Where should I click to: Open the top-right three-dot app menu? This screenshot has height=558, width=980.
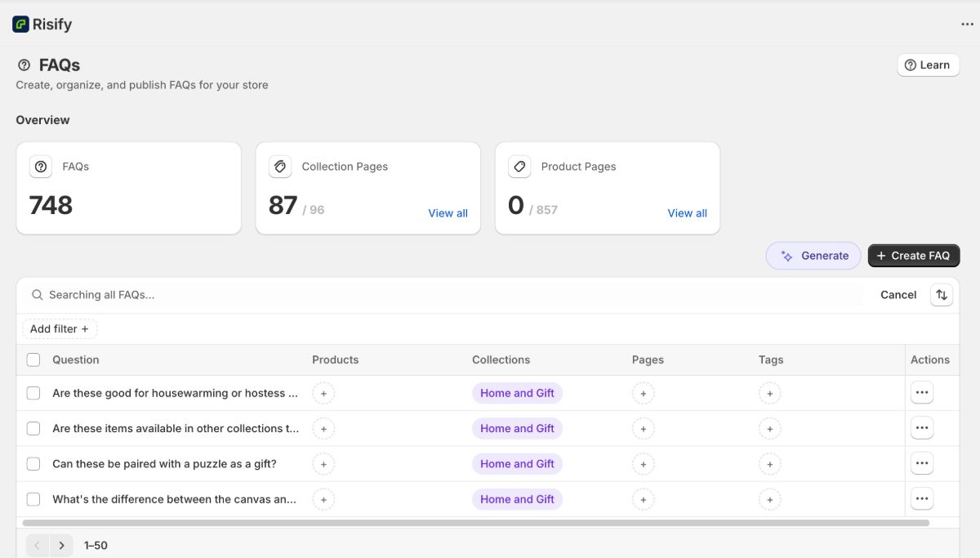tap(967, 25)
